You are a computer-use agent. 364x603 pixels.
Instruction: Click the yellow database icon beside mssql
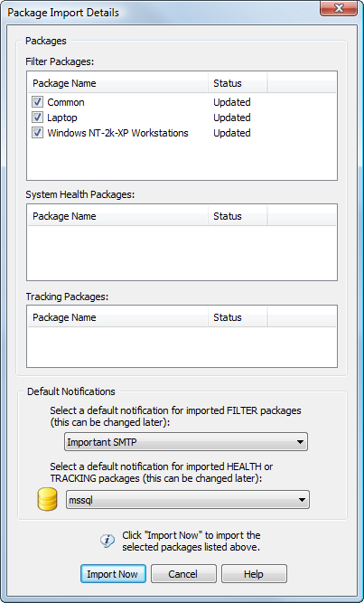pyautogui.click(x=47, y=500)
